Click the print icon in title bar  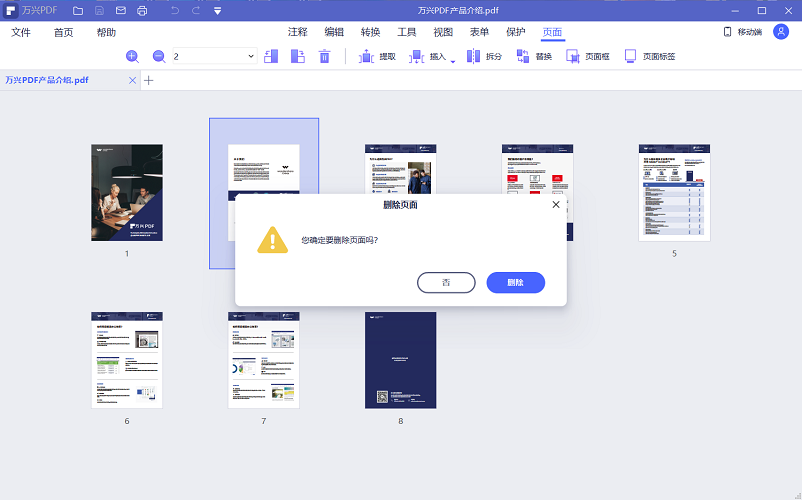pos(142,10)
